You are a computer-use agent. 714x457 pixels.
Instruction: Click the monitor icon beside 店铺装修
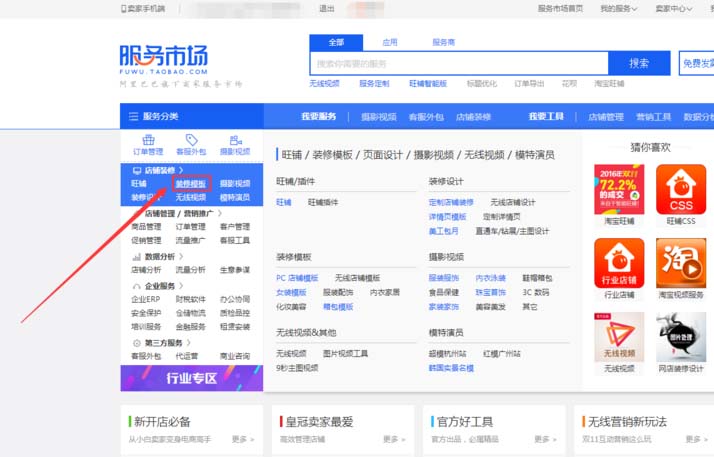[x=137, y=170]
